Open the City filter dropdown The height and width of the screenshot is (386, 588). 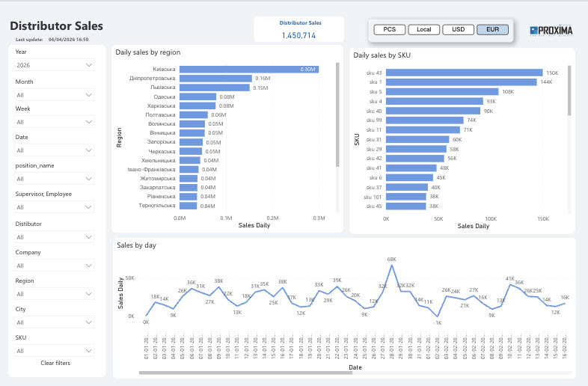(x=55, y=322)
